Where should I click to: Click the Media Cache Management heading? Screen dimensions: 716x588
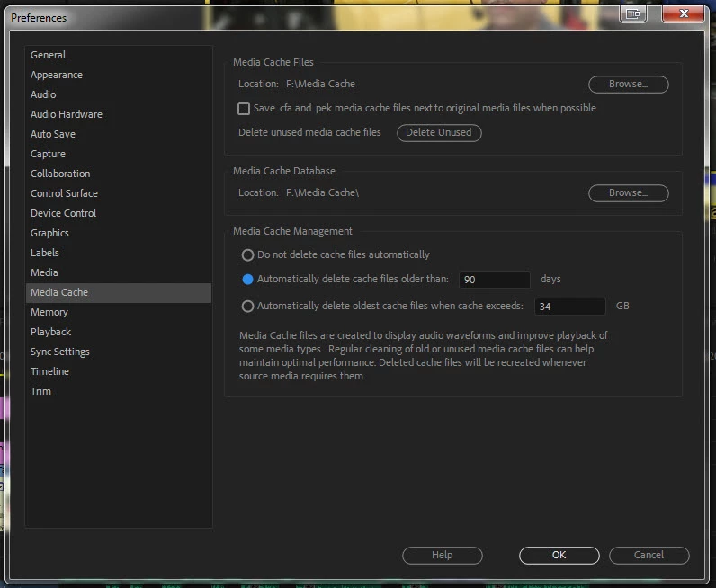[292, 231]
